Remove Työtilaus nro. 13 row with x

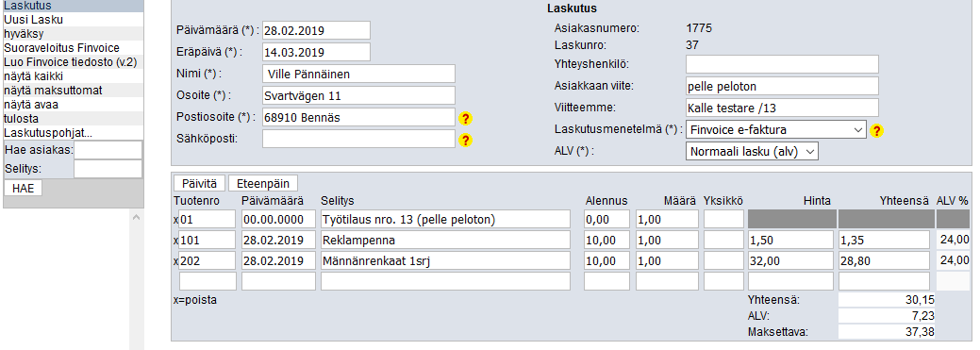click(175, 220)
